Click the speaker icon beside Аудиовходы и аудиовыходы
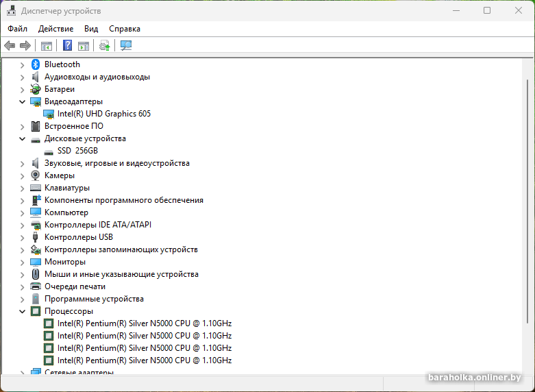This screenshot has width=535, height=392. pos(36,77)
